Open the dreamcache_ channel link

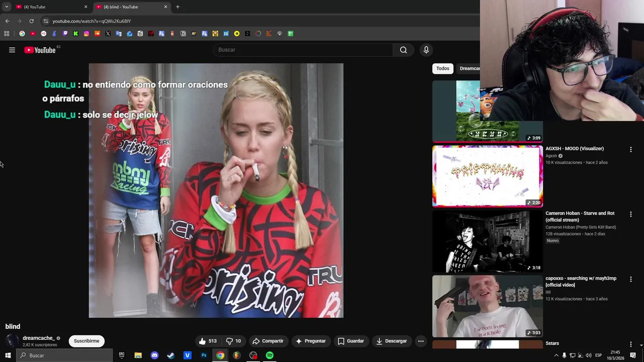click(x=39, y=338)
